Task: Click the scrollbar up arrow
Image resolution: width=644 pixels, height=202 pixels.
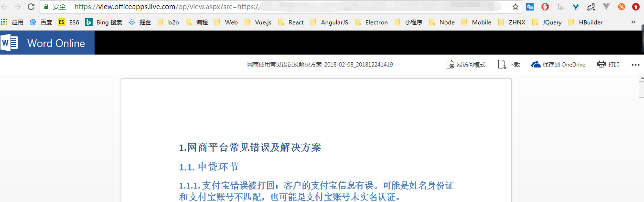Action: 642,78
